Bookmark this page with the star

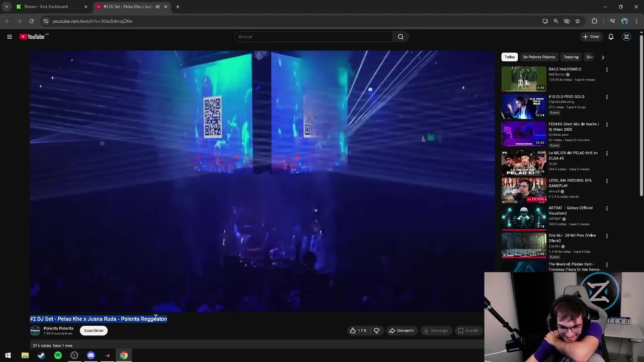578,21
